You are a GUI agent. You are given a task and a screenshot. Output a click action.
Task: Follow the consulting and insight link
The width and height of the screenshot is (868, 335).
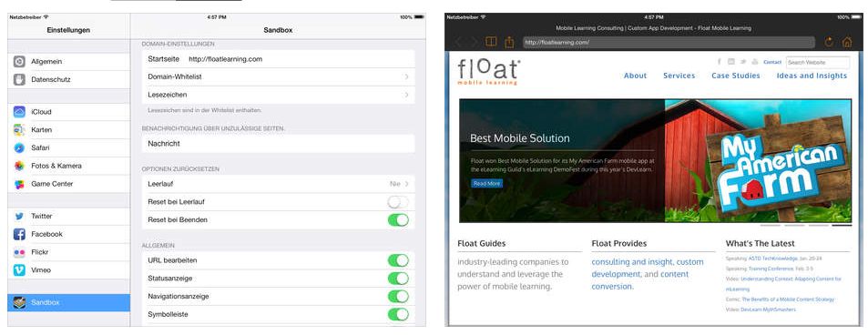tap(631, 262)
